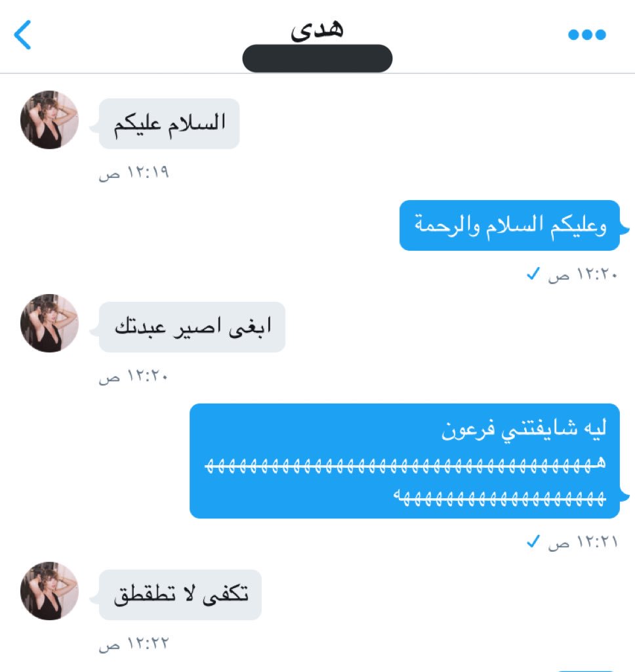The height and width of the screenshot is (672, 635).
Task: Select the ليه شايفتني فرعون blue bubble
Action: 405,461
